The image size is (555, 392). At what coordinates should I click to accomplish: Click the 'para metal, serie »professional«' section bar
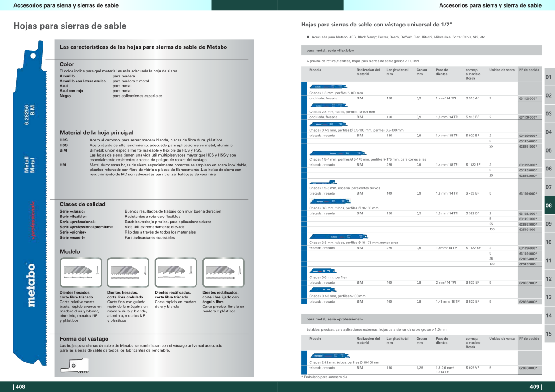pos(421,319)
